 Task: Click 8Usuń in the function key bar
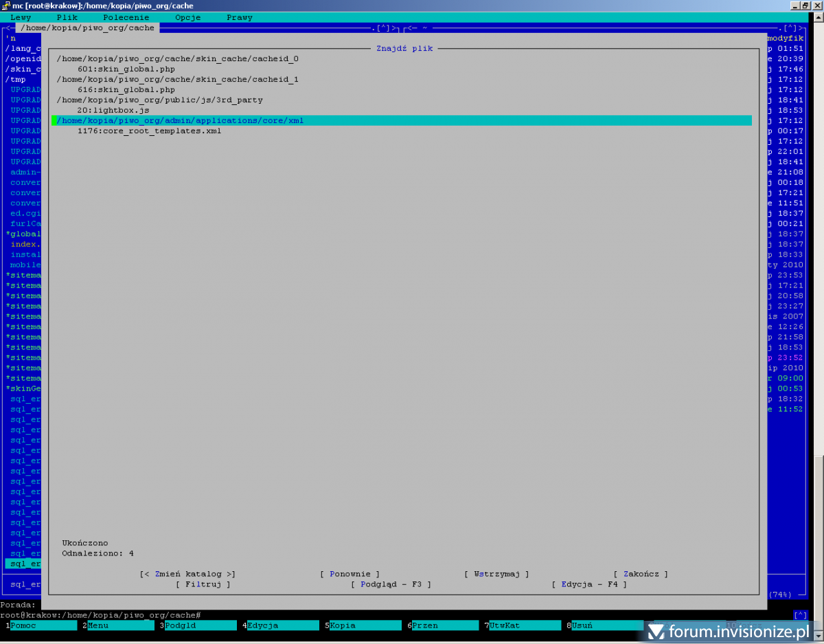click(x=604, y=625)
